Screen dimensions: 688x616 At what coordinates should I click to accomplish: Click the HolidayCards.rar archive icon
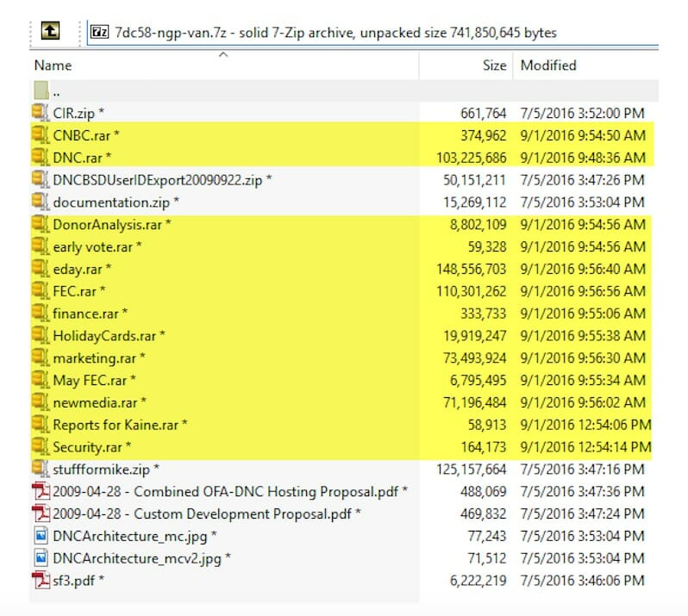pos(41,336)
